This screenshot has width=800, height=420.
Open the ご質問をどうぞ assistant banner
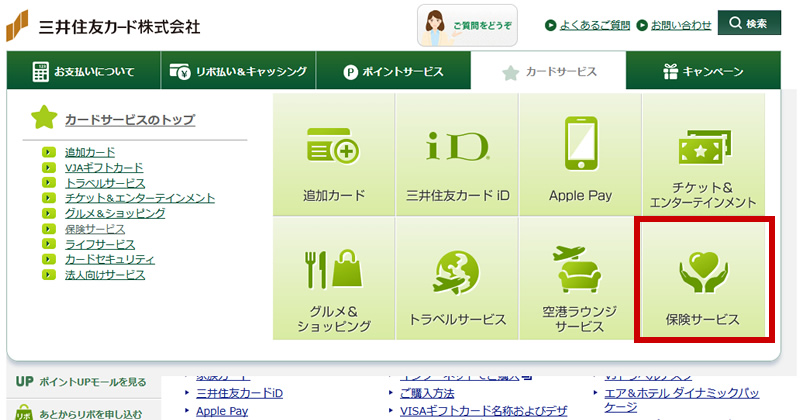pyautogui.click(x=467, y=26)
